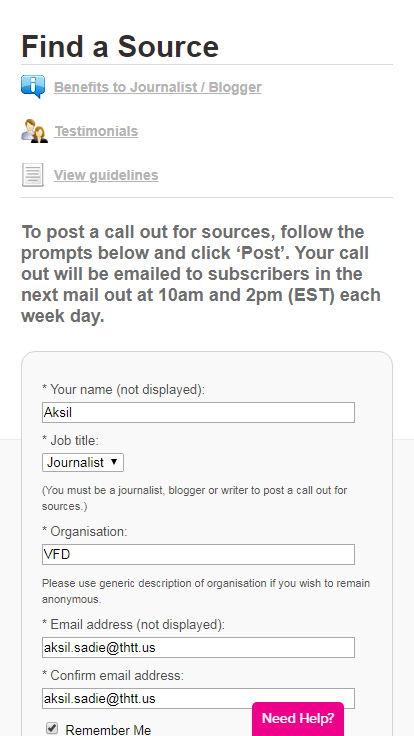Expand the Job title dropdown showing Journalist
This screenshot has height=736, width=414.
click(83, 462)
